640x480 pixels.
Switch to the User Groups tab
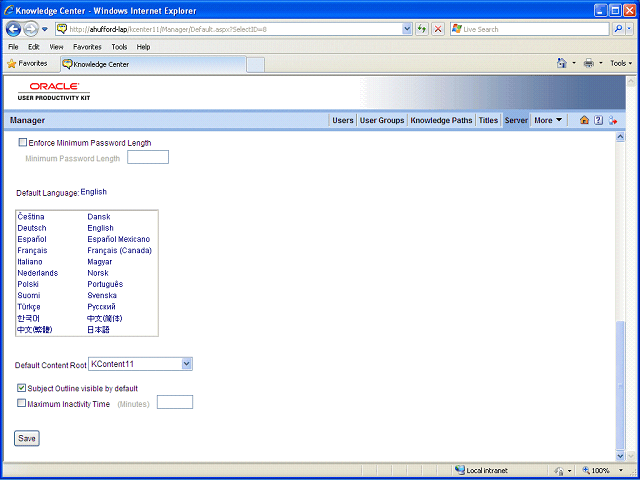point(382,120)
